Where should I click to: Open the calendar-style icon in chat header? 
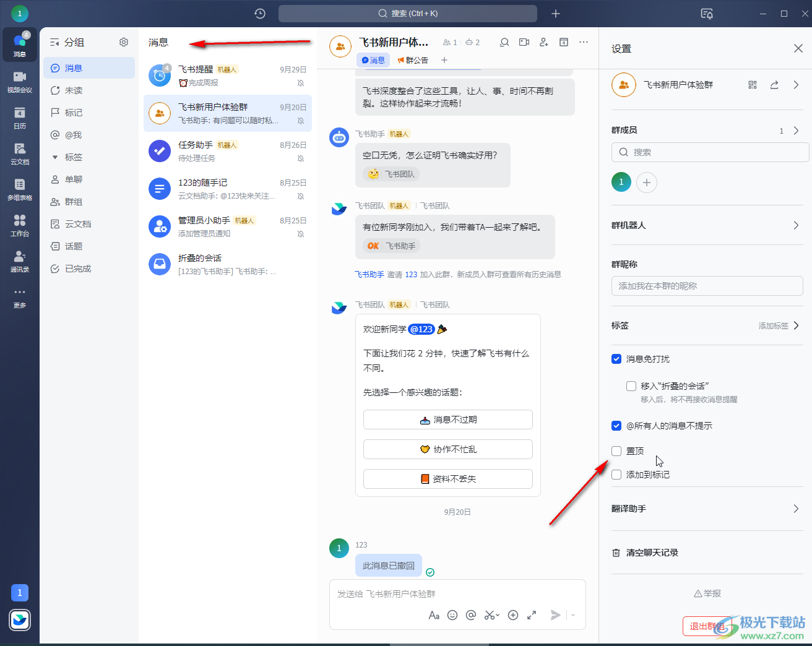tap(564, 42)
